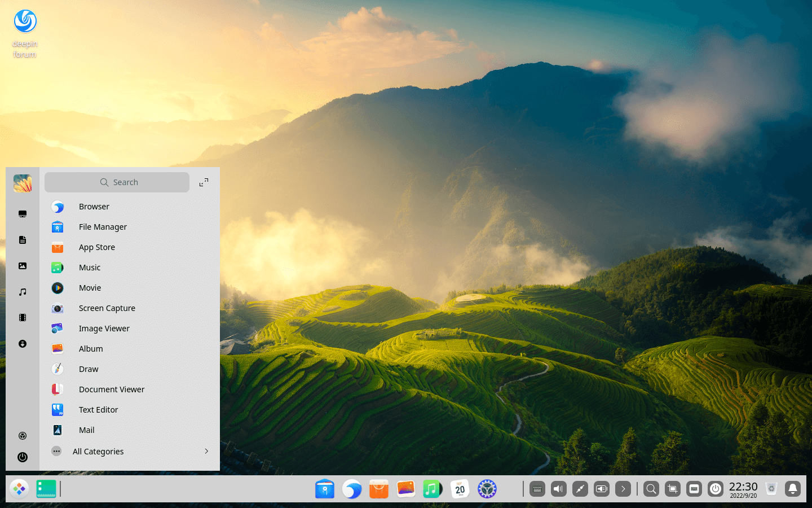Screen dimensions: 812x508
Task: Click the user avatar in the launcher
Action: pyautogui.click(x=23, y=183)
